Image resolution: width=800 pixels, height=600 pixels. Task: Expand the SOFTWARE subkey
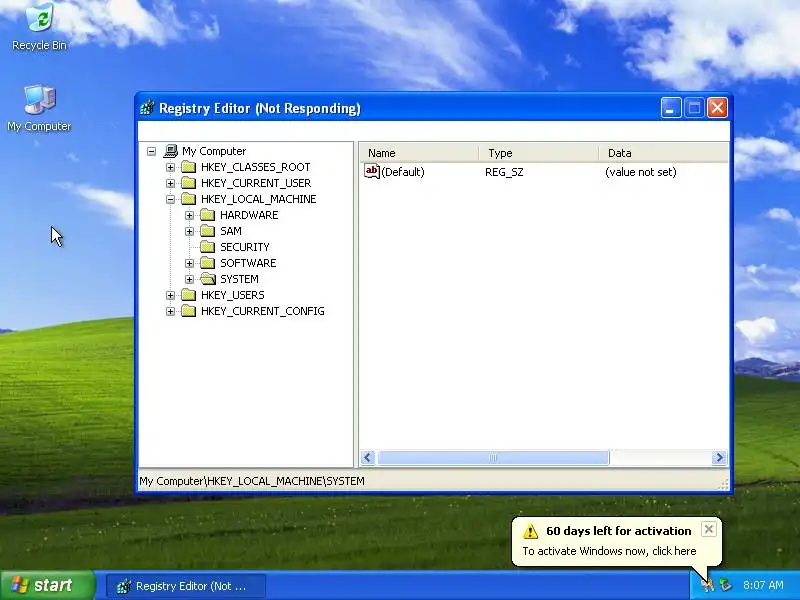[189, 263]
